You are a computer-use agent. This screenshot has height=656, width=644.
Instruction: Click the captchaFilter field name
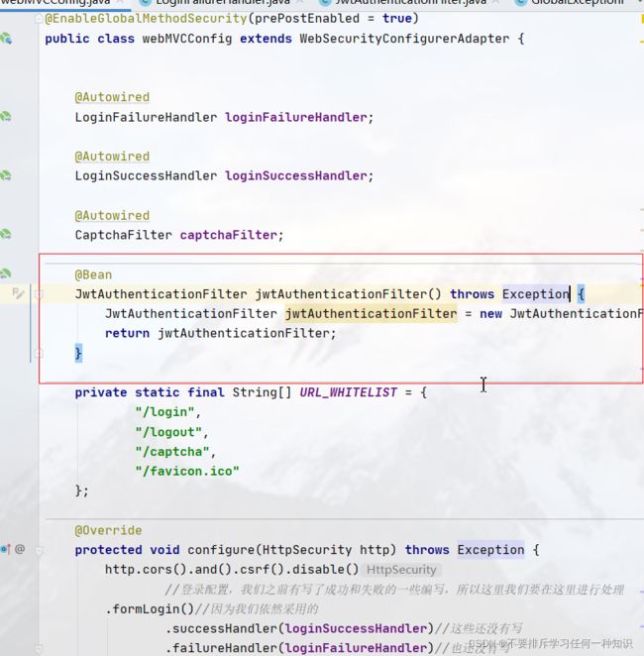point(228,235)
